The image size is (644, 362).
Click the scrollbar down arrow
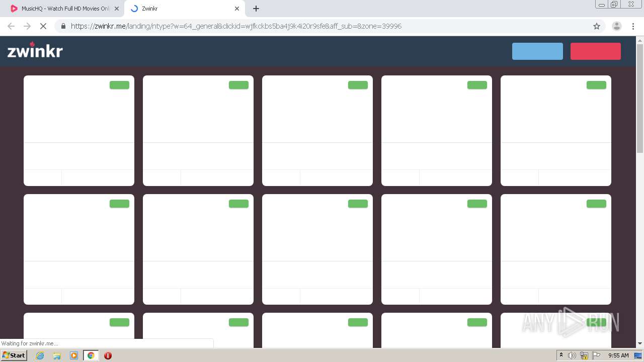point(640,343)
